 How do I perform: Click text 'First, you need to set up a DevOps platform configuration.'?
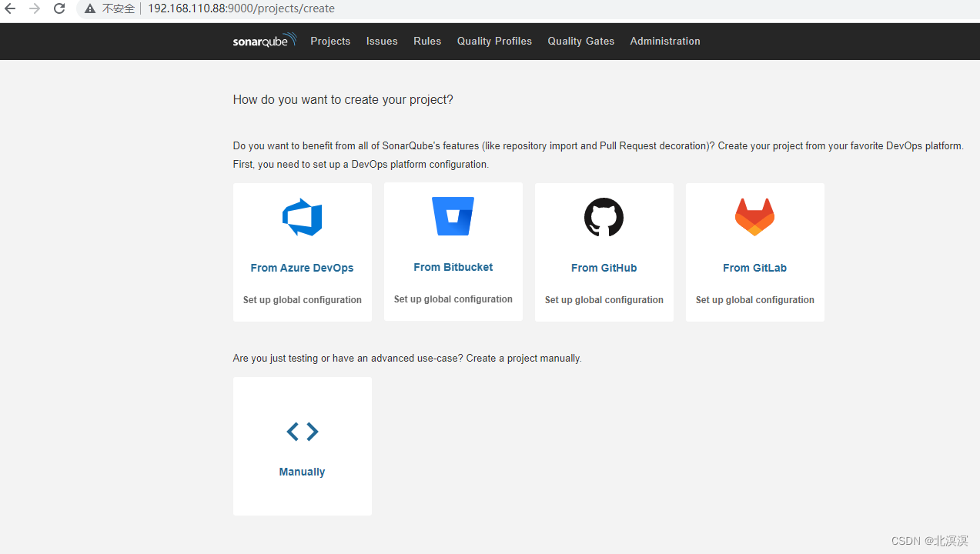[x=361, y=165]
